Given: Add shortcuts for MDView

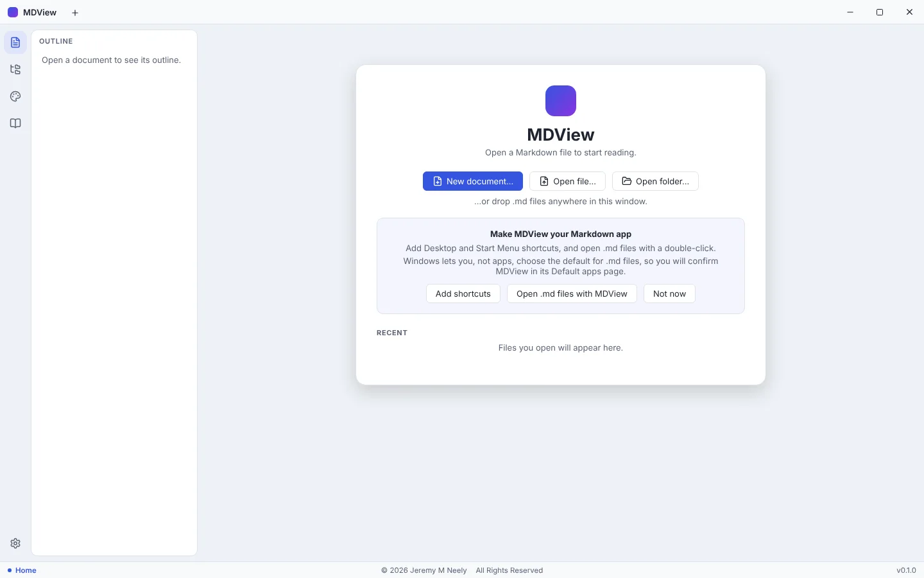Looking at the screenshot, I should click(463, 293).
